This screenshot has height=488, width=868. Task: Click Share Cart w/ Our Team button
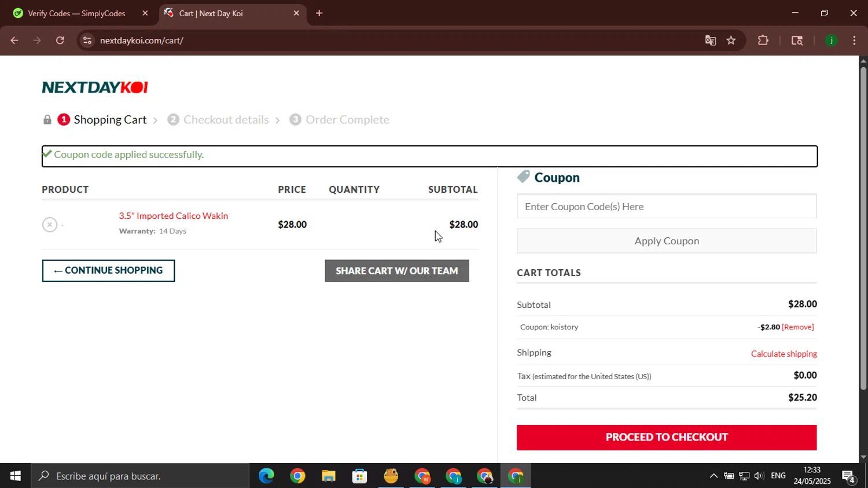[397, 271]
